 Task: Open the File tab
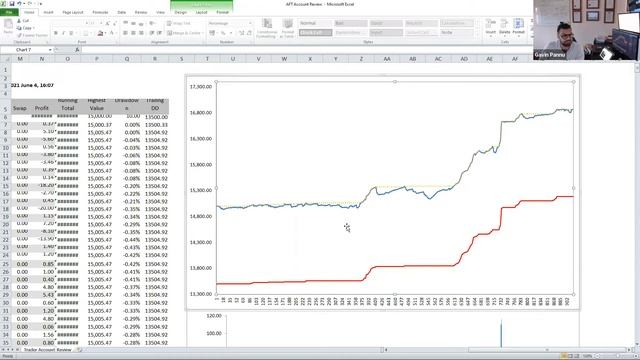(x=9, y=12)
